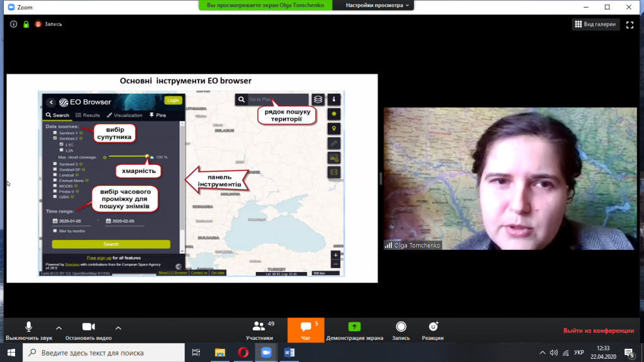Tick the Sentinel-3 checkbox
The height and width of the screenshot is (362, 644).
pos(55,164)
